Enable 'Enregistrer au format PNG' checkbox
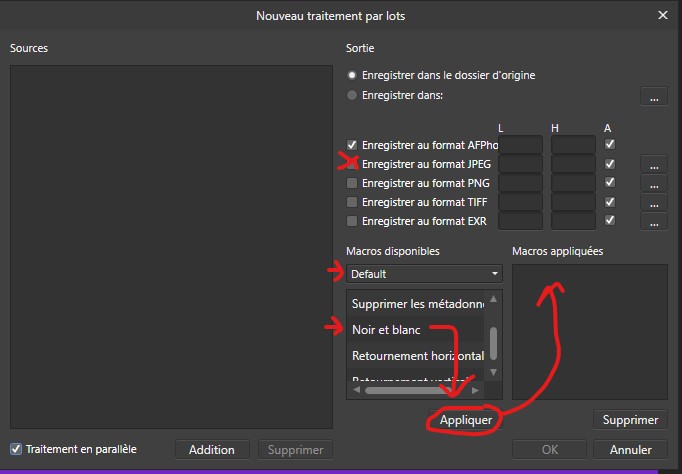 [x=352, y=183]
